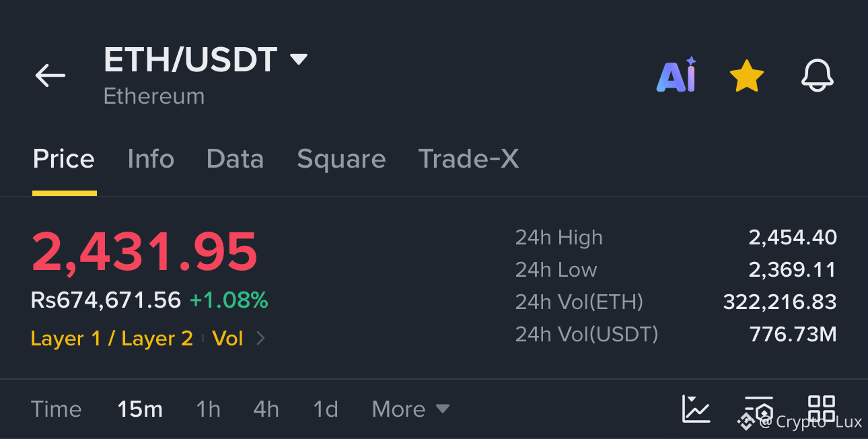
Task: Open price alerts via bell icon
Action: tap(818, 75)
